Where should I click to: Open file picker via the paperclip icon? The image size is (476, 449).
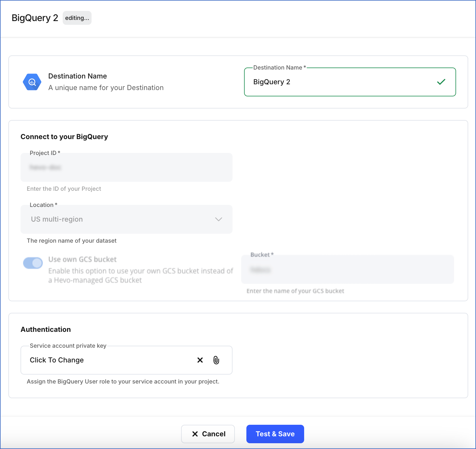pos(216,360)
